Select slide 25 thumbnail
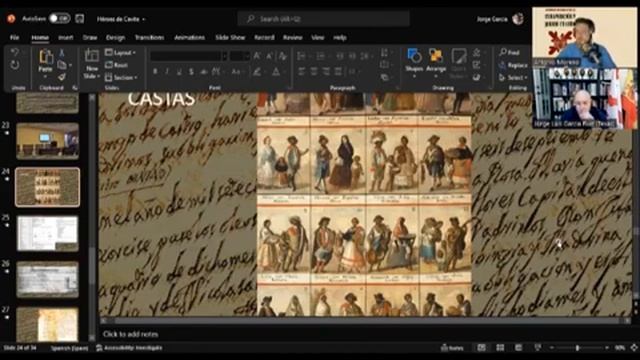Viewport: 640px width, 360px height. (x=47, y=233)
